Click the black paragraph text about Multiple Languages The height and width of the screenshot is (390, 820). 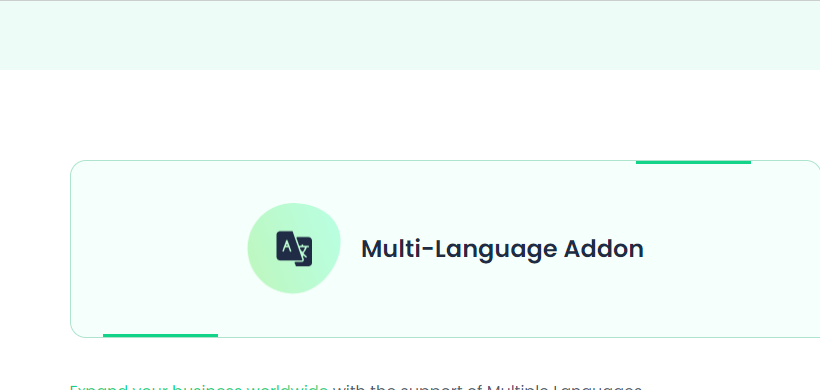[486, 387]
